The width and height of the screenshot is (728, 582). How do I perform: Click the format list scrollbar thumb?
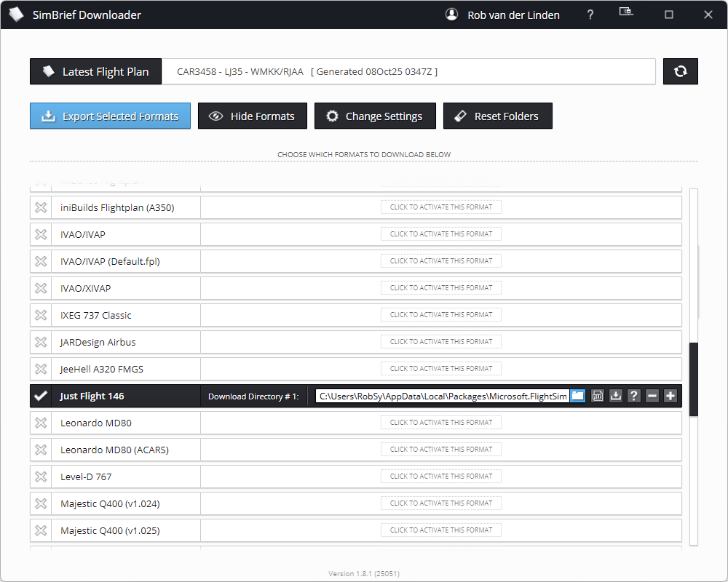point(694,378)
